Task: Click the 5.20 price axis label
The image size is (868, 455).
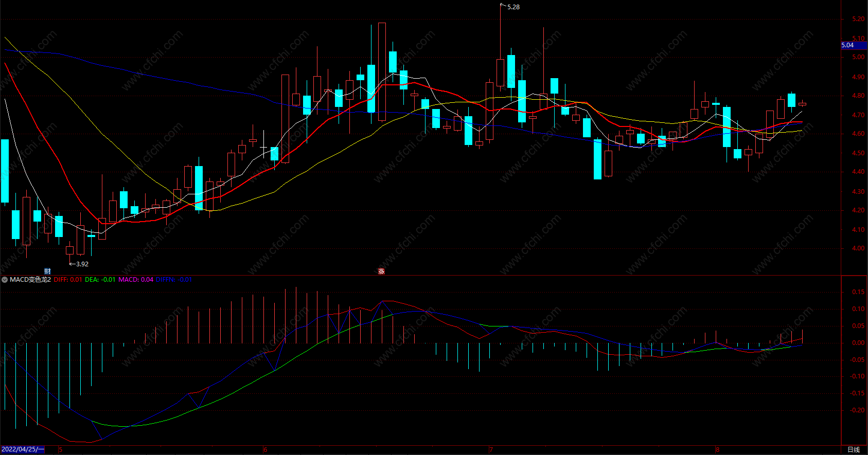Action: [x=858, y=19]
